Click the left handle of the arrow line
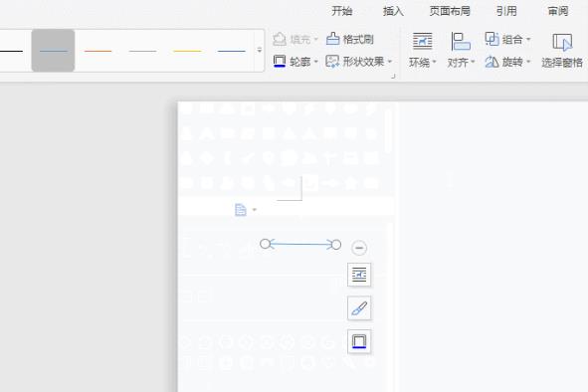 (265, 244)
